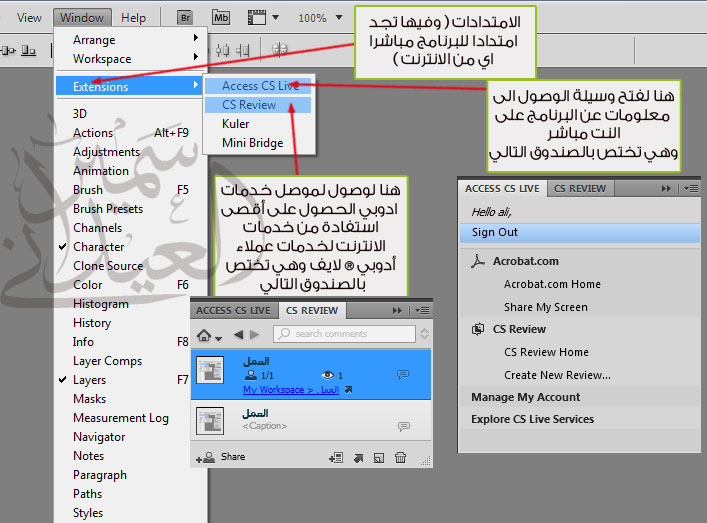Toggle the eye icon on the first review
The width and height of the screenshot is (707, 523).
pos(325,375)
